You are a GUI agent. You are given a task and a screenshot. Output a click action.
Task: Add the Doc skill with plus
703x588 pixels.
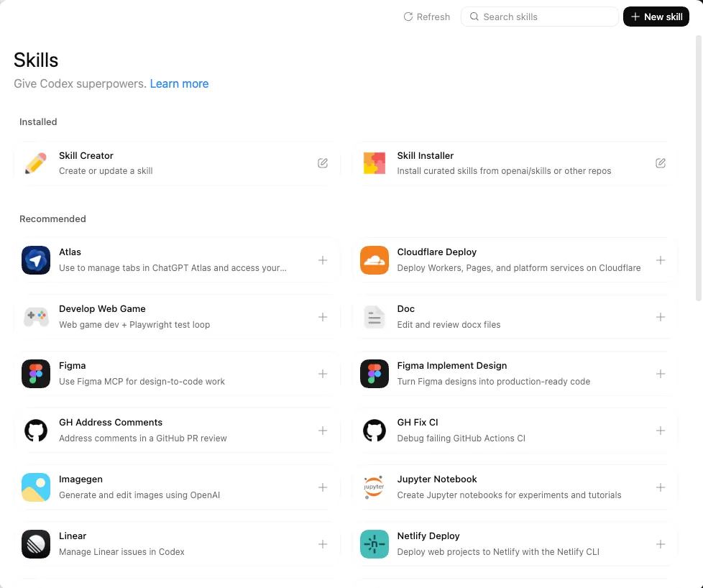coord(661,317)
